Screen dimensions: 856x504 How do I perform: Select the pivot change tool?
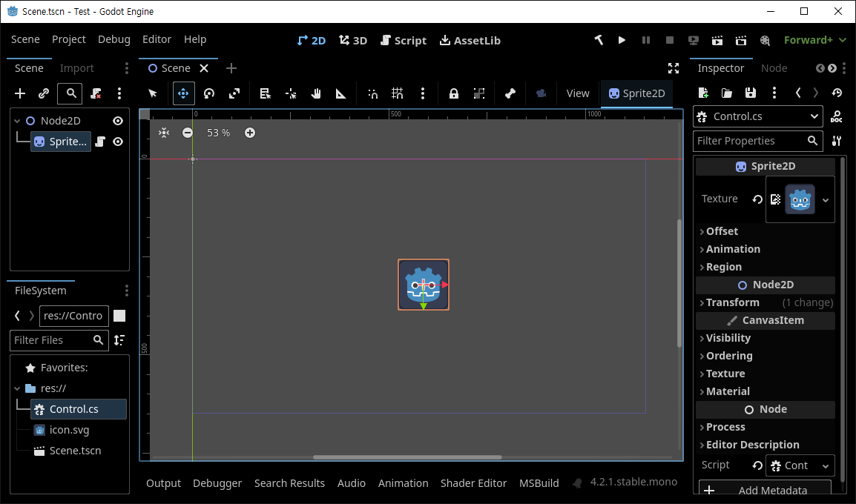tap(291, 93)
